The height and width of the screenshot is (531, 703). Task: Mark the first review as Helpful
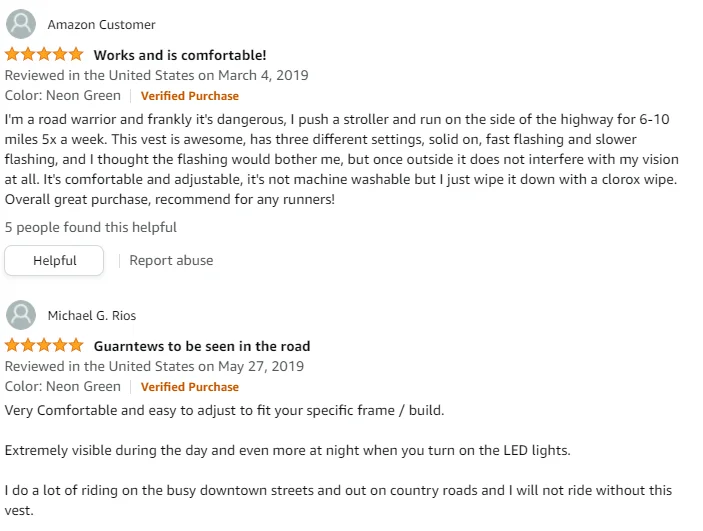[54, 260]
